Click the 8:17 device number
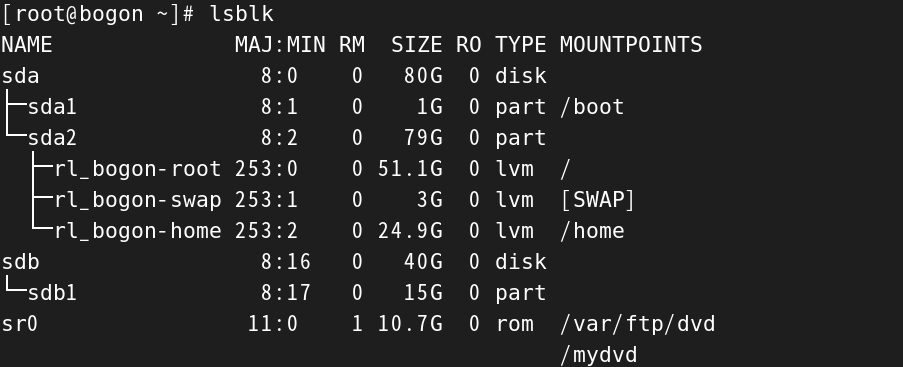Image resolution: width=903 pixels, height=367 pixels. (x=286, y=293)
